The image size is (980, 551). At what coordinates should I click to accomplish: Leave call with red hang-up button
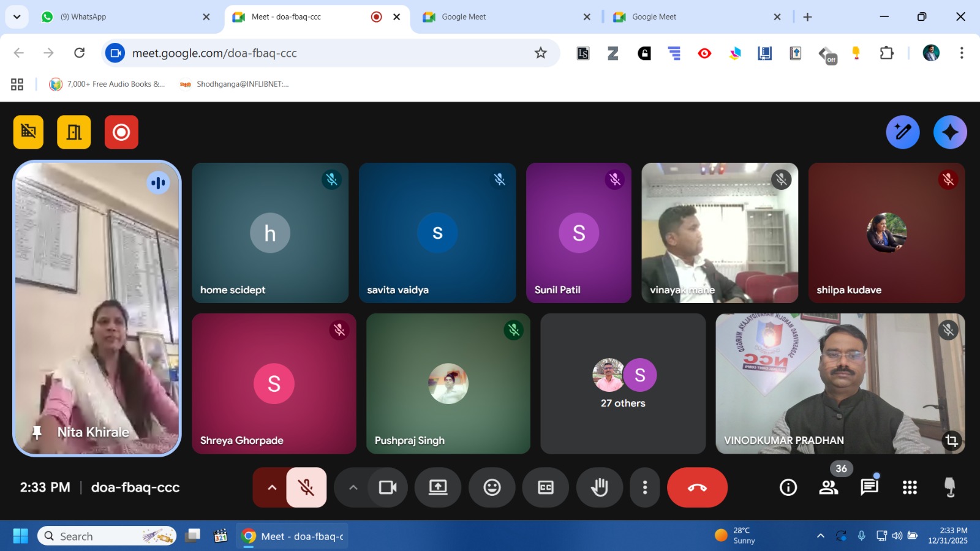(x=697, y=487)
